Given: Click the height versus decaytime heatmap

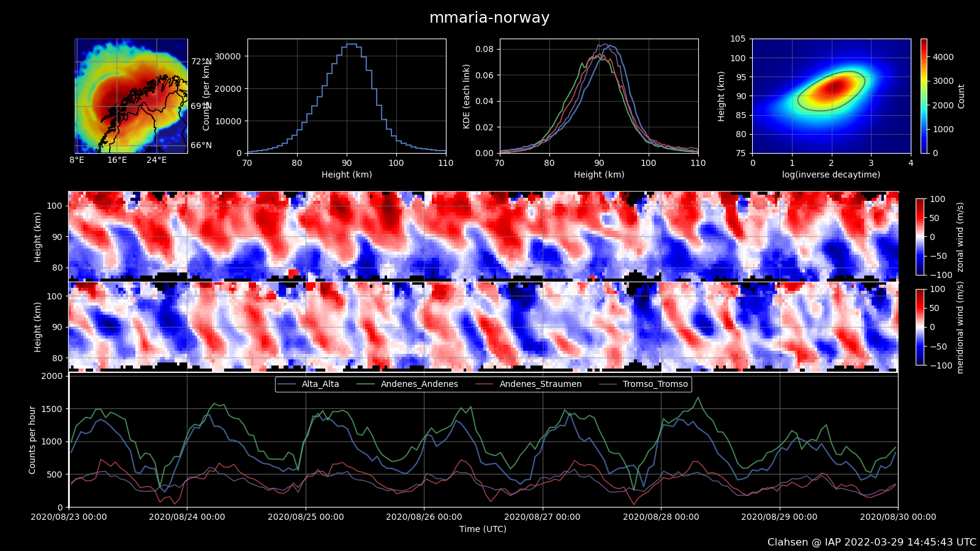Looking at the screenshot, I should click(x=832, y=96).
